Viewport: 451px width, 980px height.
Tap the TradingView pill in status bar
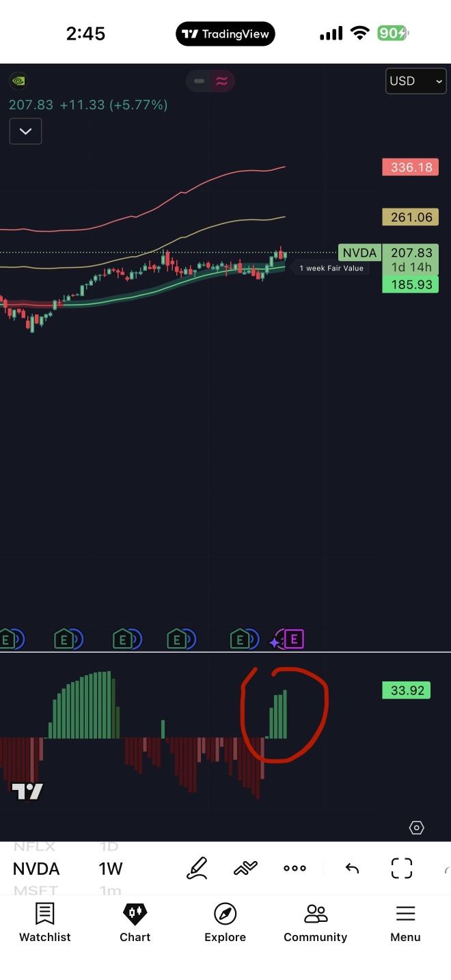click(x=225, y=33)
